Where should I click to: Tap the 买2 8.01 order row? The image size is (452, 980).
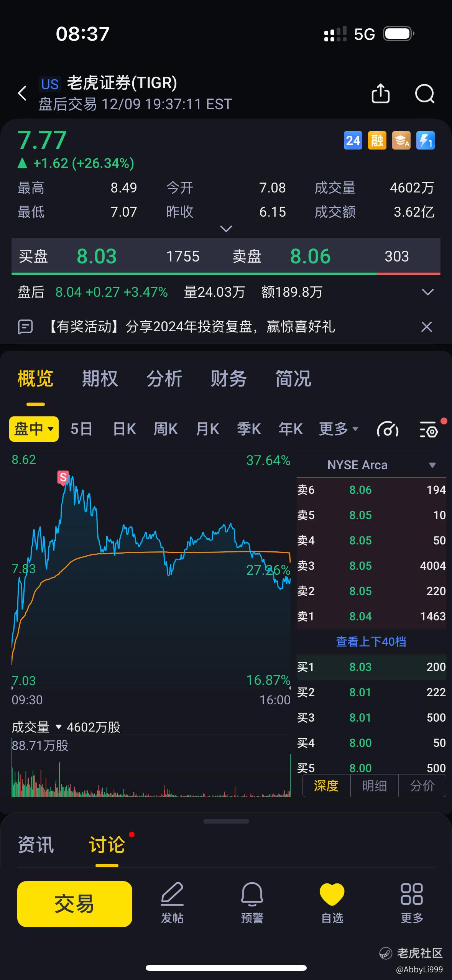(x=371, y=692)
